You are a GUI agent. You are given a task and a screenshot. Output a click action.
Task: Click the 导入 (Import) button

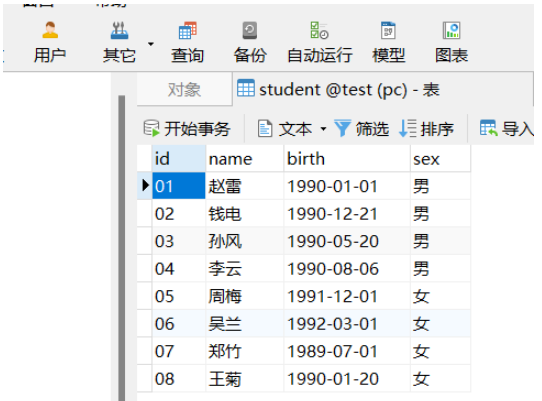click(507, 129)
